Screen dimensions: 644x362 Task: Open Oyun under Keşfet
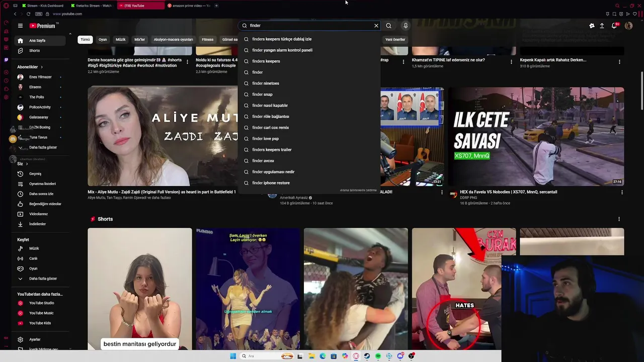click(40, 268)
